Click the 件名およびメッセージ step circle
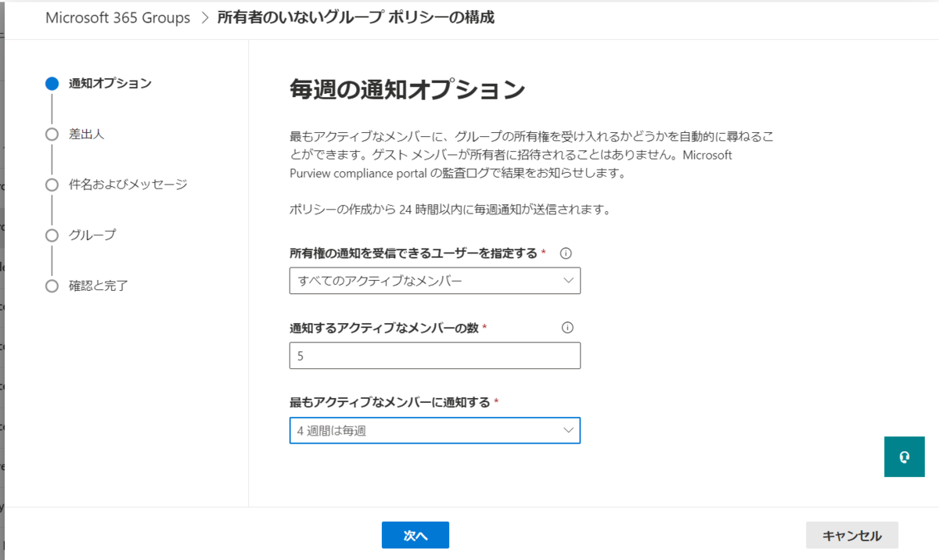 tap(52, 185)
